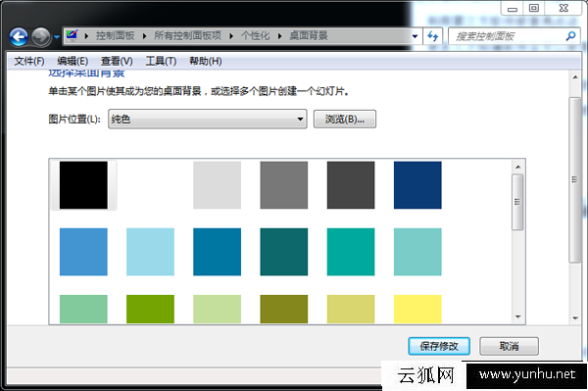Click 桌面背景 breadcrumb segment

point(309,36)
